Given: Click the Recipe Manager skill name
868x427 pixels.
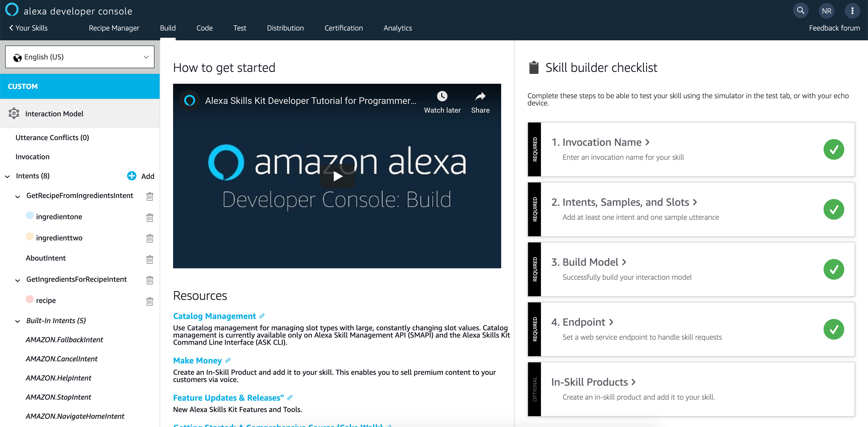Looking at the screenshot, I should [114, 28].
